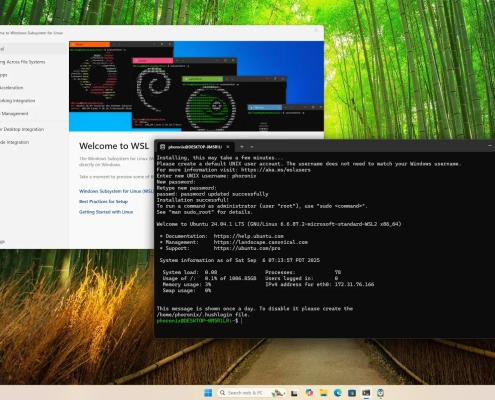Click the 'Memory usage: 3%' entry
This screenshot has height=400, width=495.
[187, 284]
